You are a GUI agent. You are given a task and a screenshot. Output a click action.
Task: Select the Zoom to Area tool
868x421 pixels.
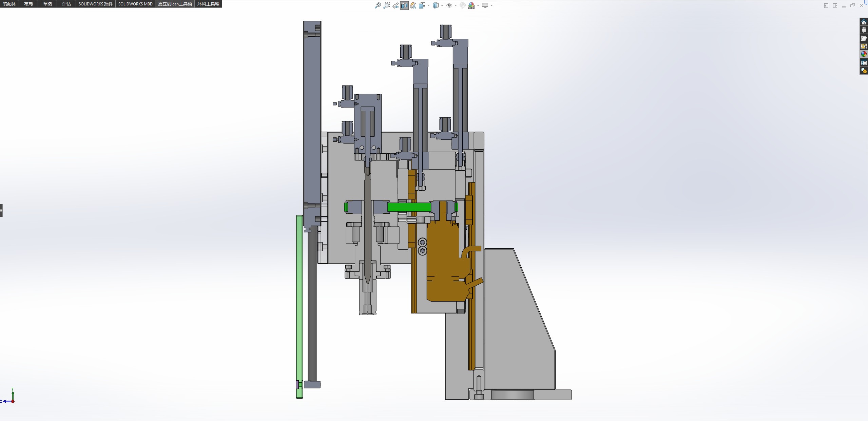coord(386,5)
